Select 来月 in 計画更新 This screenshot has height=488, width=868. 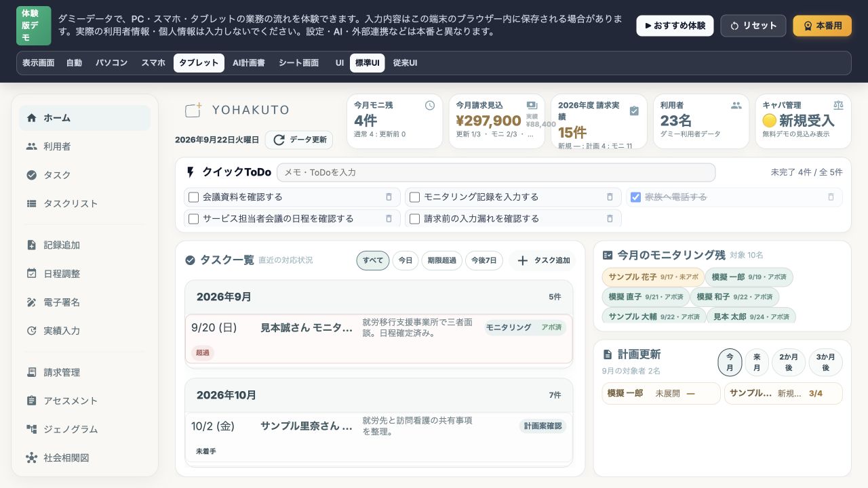[757, 363]
